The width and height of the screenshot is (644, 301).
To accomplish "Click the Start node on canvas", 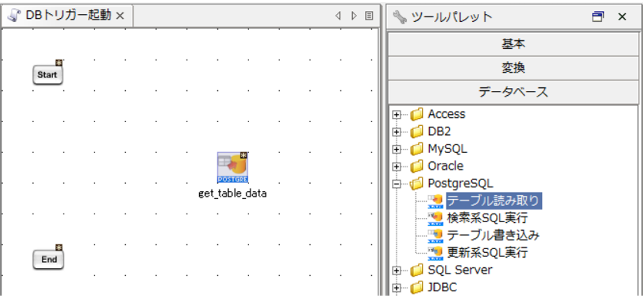I will [x=48, y=75].
